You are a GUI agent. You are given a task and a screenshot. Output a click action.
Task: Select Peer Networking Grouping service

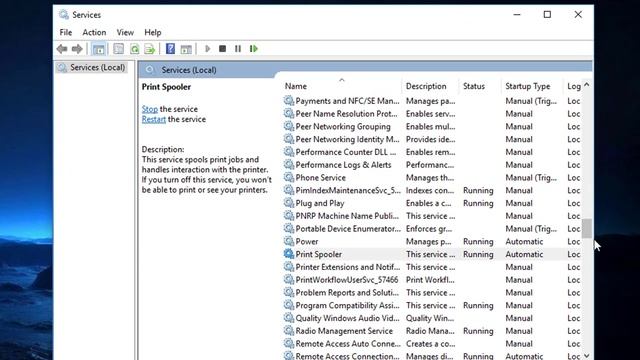432,127
